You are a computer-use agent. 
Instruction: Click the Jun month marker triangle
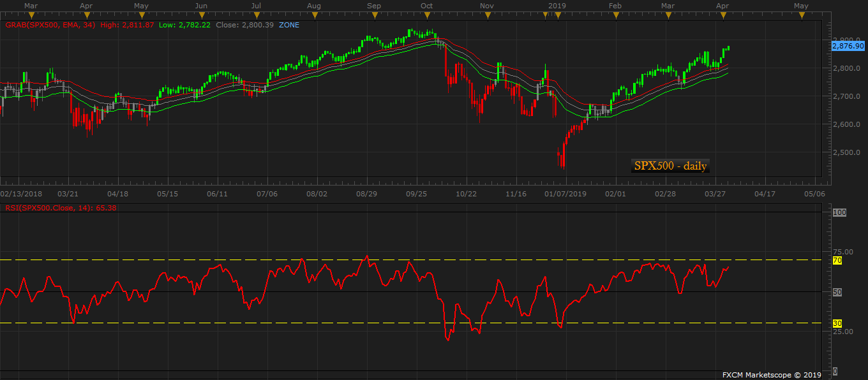(201, 15)
